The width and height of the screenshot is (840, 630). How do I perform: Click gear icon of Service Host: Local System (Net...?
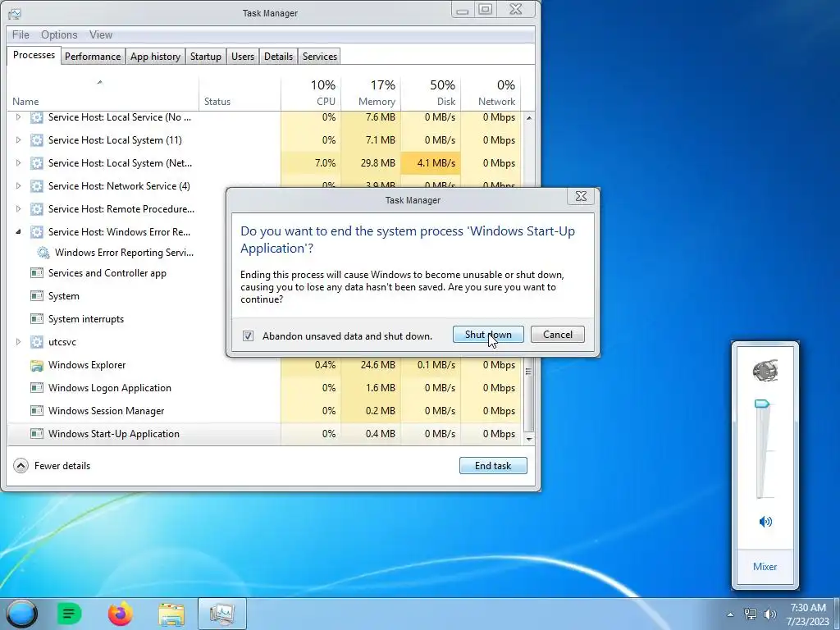(x=36, y=163)
